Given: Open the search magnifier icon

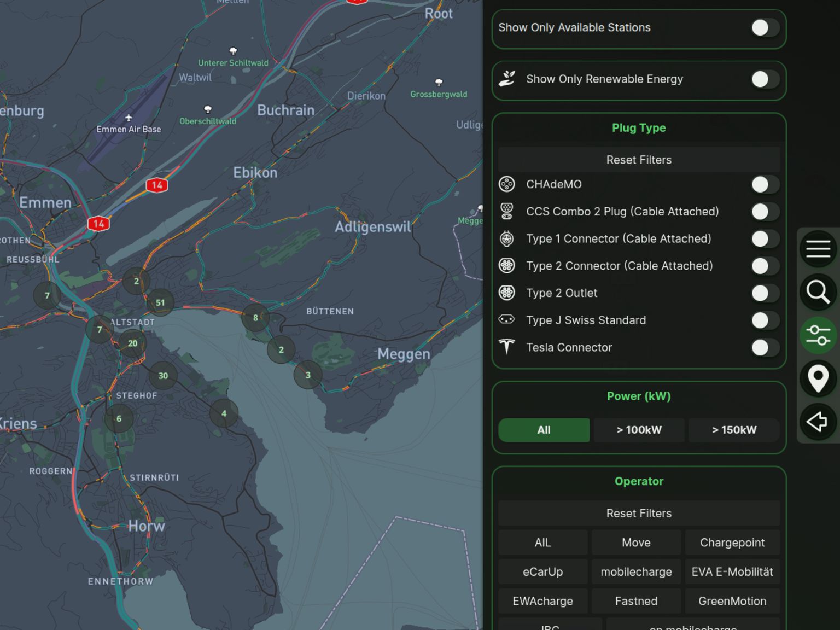Looking at the screenshot, I should [818, 291].
